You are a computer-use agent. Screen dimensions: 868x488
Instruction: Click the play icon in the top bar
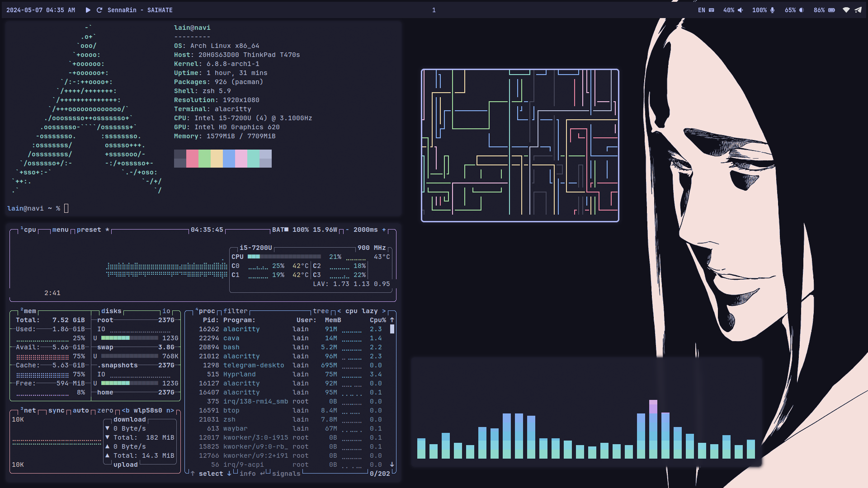click(x=88, y=10)
